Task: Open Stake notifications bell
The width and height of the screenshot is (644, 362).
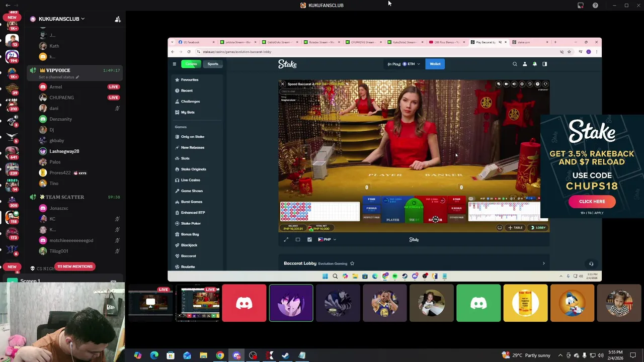Action: [x=535, y=64]
